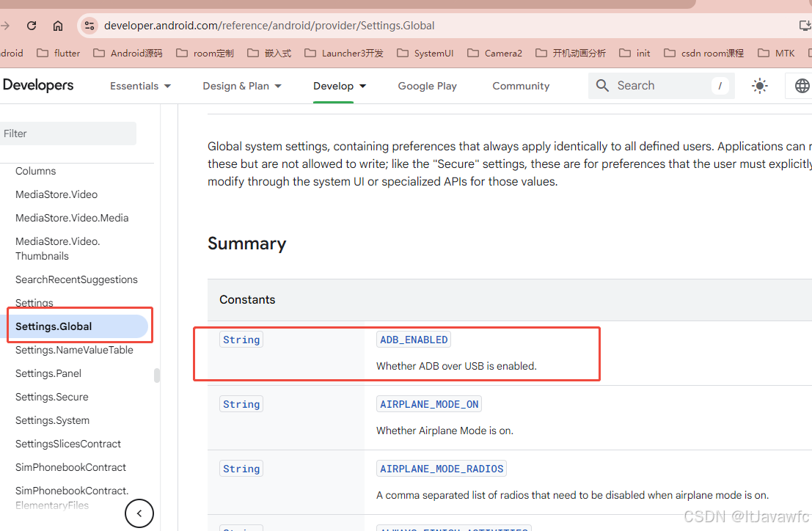Click the magnifier search icon
This screenshot has width=812, height=531.
coord(602,85)
